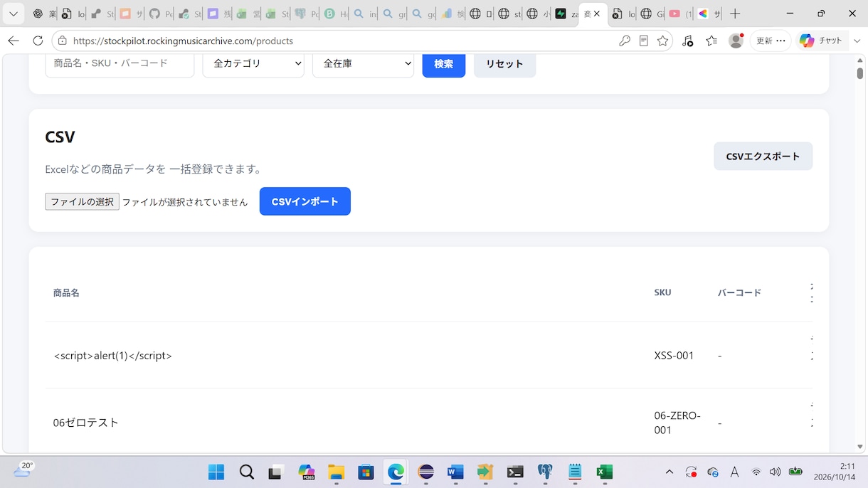Open the Windows Start menu

216,472
